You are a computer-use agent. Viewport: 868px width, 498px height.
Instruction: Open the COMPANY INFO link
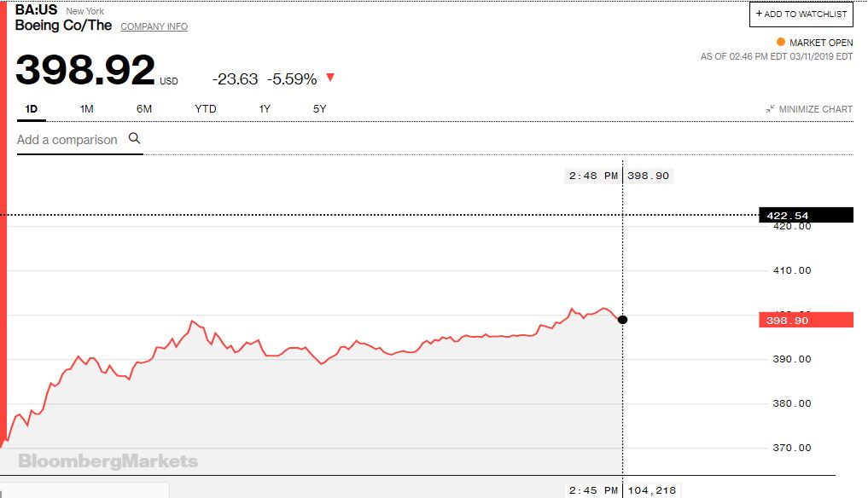point(154,26)
